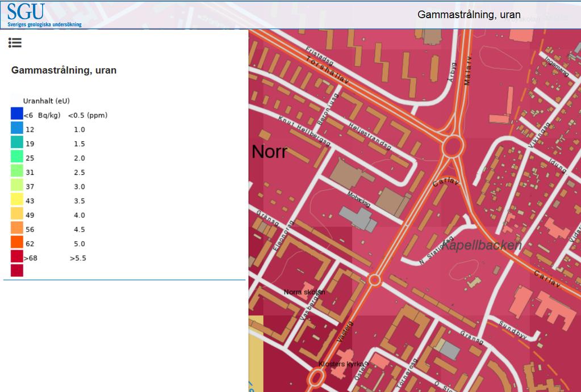Click the 'Uranhalt (eU)' legend label
The height and width of the screenshot is (392, 581).
pos(47,101)
